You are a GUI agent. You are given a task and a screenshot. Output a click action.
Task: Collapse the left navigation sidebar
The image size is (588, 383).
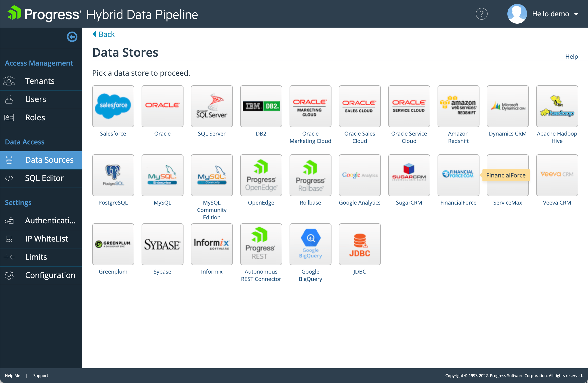tap(72, 37)
